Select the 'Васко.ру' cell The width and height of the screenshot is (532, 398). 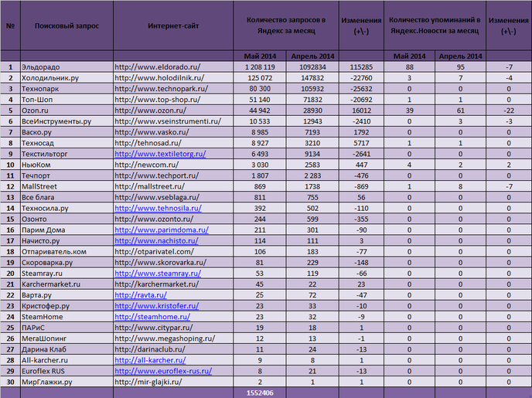click(66, 132)
